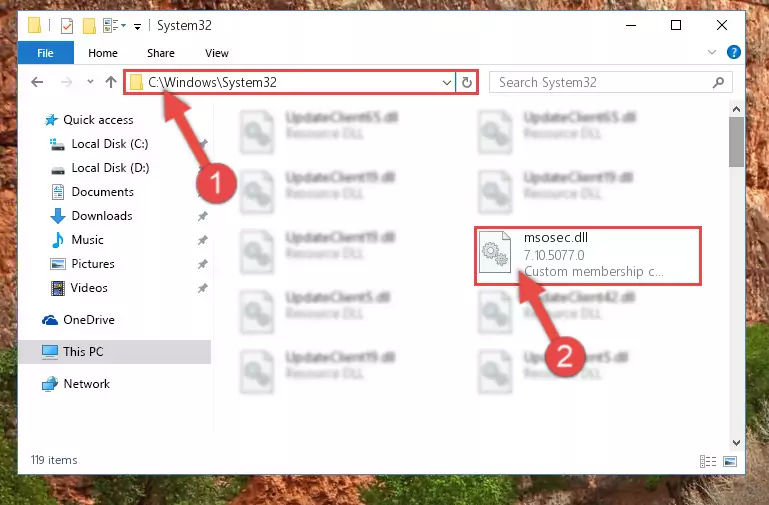Close the System32 window
769x505 pixels.
721,25
